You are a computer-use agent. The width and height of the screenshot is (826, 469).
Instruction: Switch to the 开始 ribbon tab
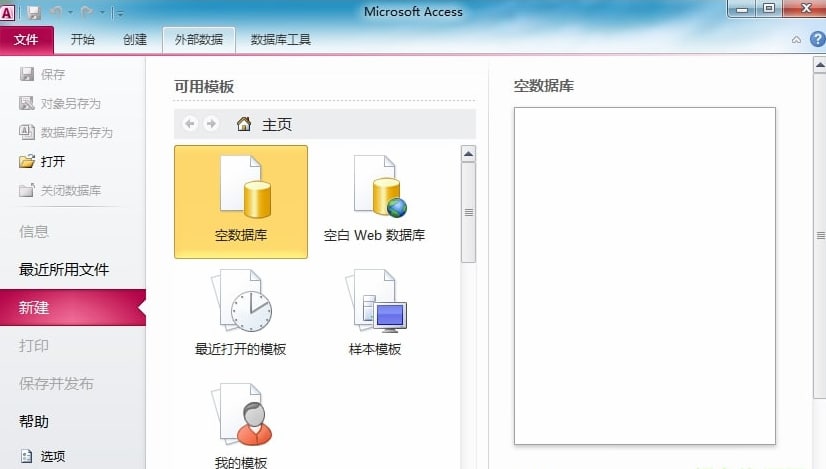[x=83, y=40]
